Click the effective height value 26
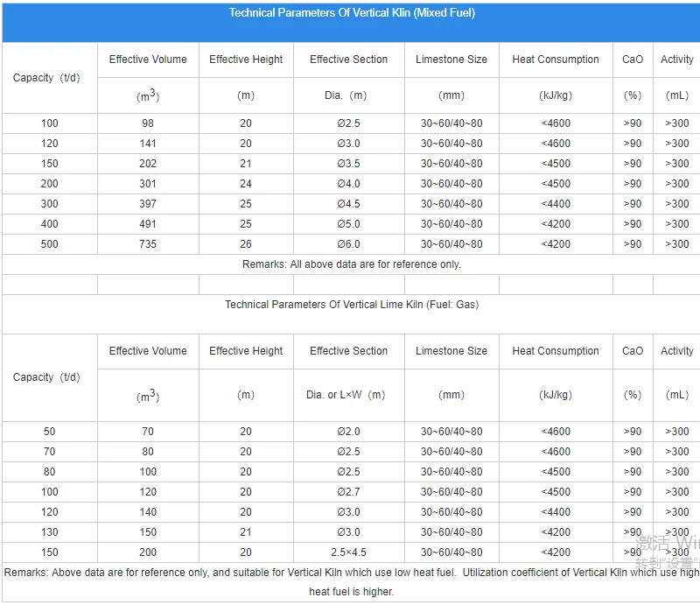This screenshot has width=700, height=605. point(246,244)
